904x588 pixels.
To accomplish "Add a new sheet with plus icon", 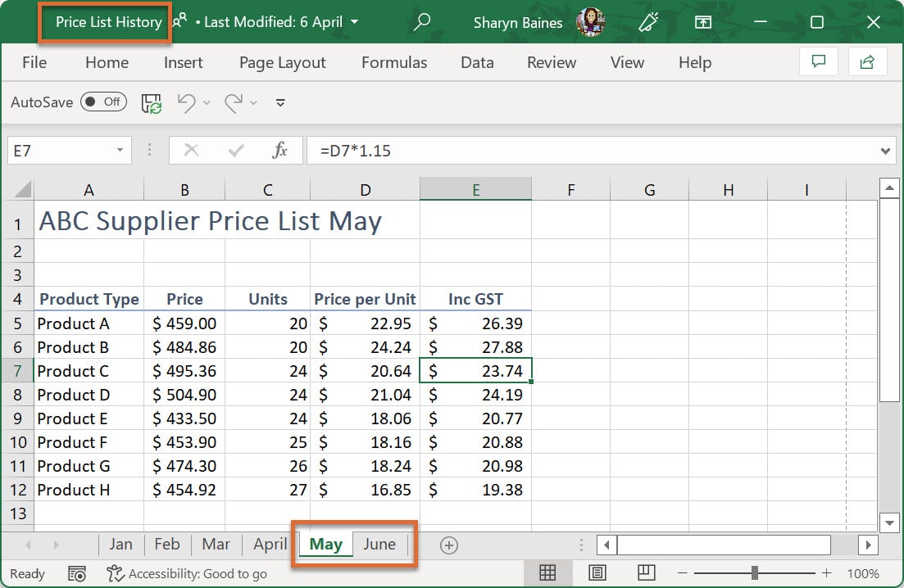I will point(448,545).
